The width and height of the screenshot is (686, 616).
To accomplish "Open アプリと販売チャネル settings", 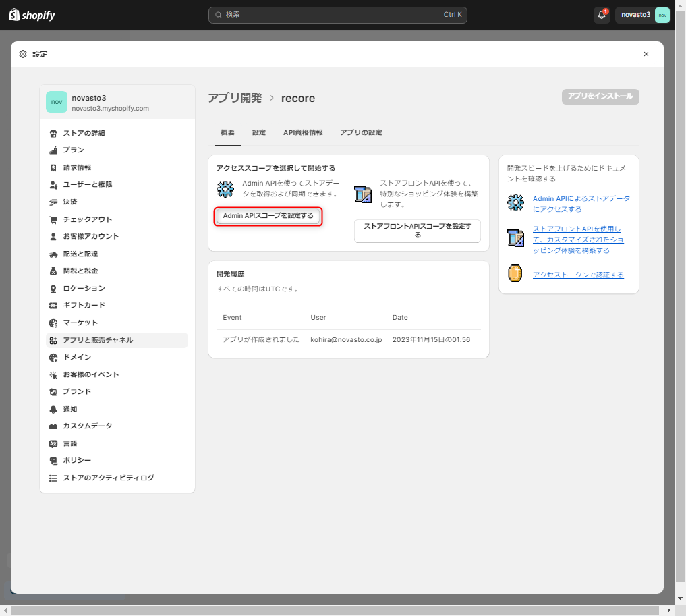I will [x=117, y=340].
